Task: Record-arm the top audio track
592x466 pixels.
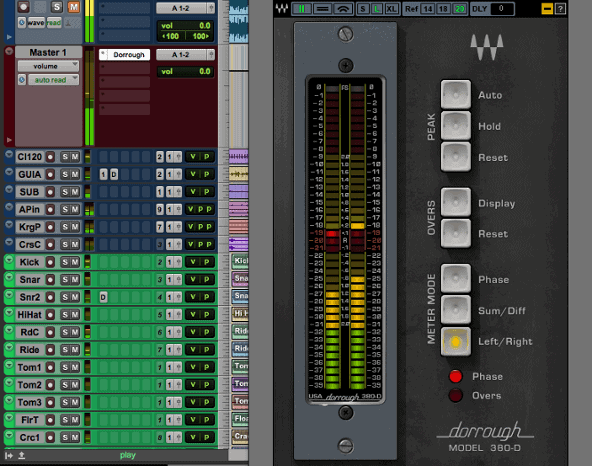Action: point(24,6)
